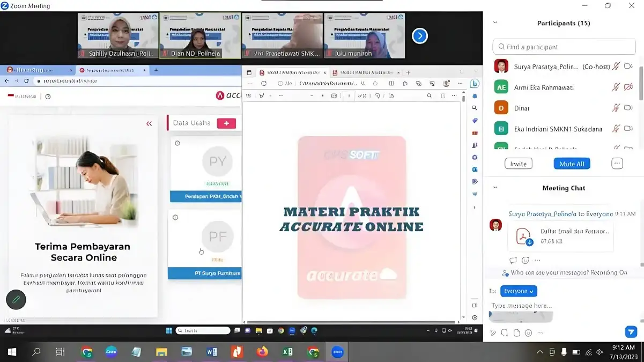The image size is (644, 362).
Task: Open the participants more options menu
Action: coord(617,164)
